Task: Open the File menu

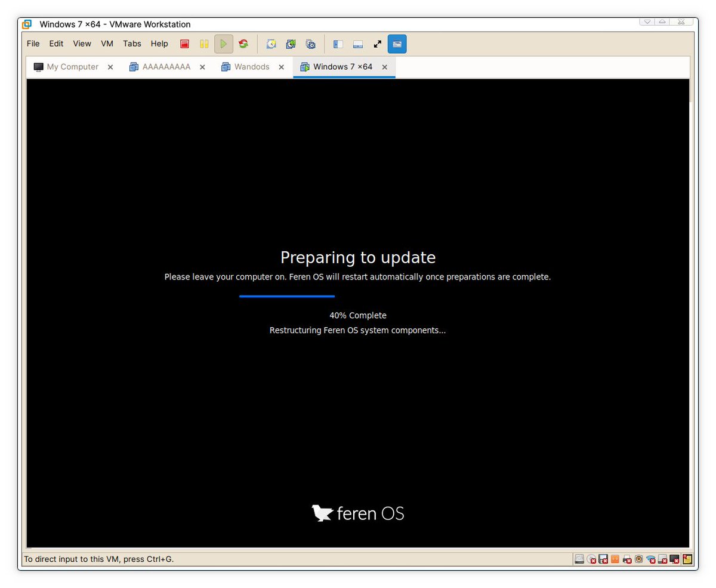Action: coord(33,44)
